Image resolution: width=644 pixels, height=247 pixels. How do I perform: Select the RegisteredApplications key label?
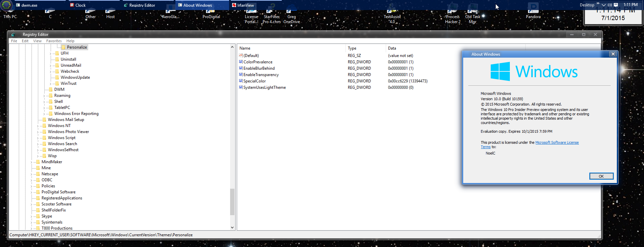click(62, 198)
